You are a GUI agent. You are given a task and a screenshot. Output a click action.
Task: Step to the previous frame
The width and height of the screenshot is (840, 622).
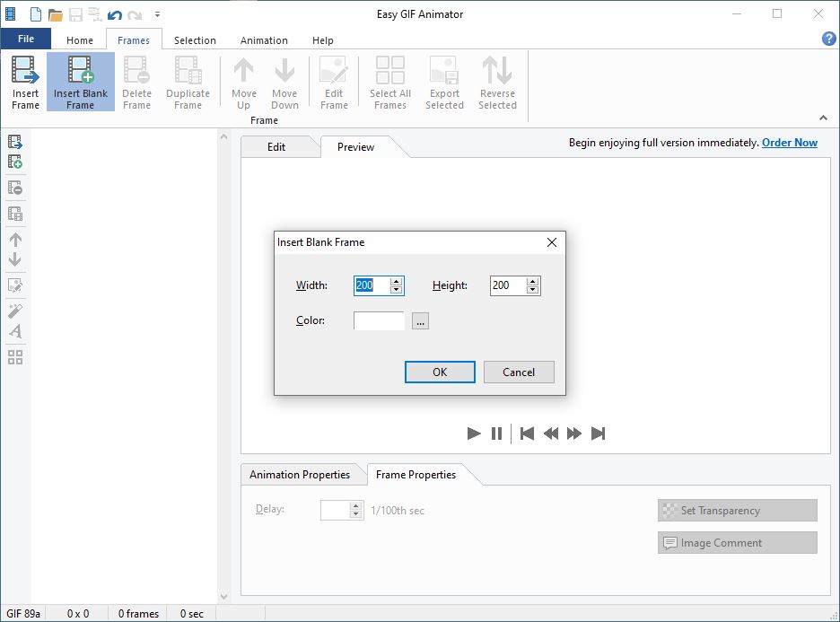click(551, 434)
